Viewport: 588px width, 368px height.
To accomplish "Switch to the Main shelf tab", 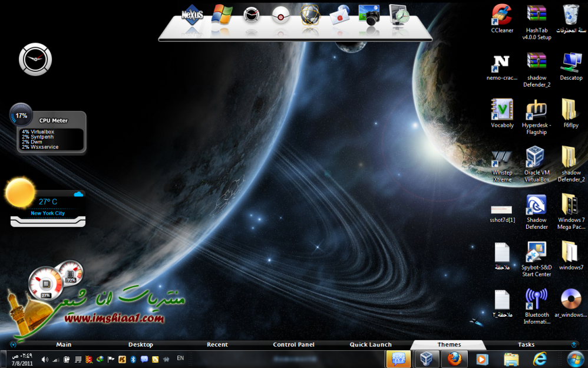I will click(64, 345).
